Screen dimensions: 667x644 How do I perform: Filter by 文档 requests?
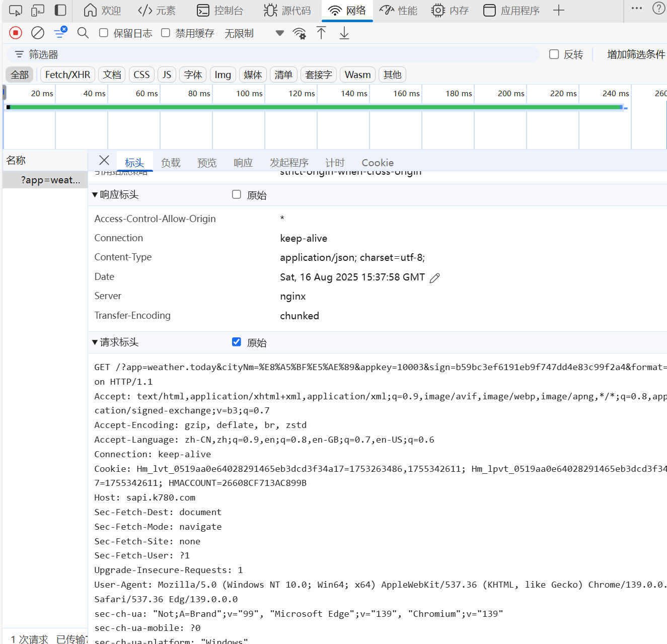click(112, 75)
